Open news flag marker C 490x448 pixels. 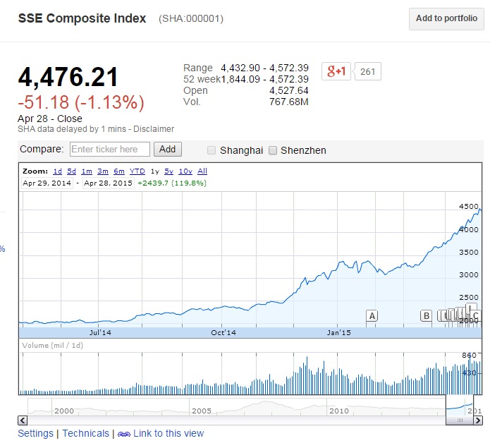tap(476, 316)
